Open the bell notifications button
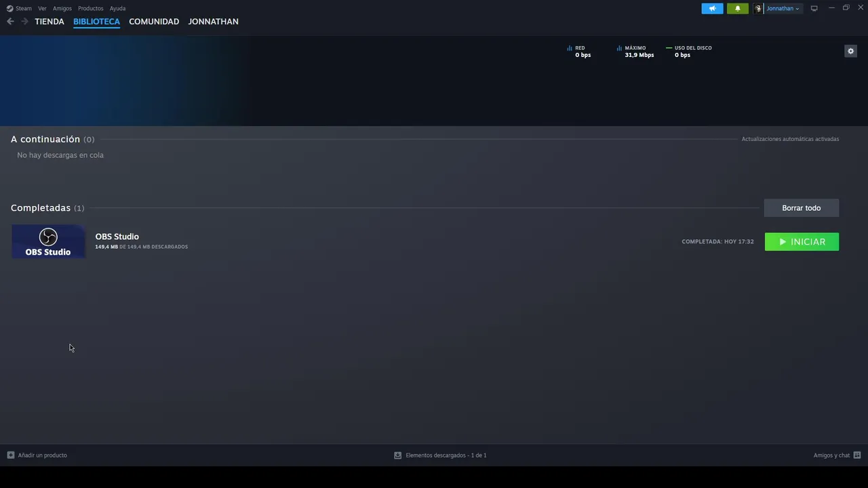This screenshot has width=868, height=488. [x=737, y=8]
